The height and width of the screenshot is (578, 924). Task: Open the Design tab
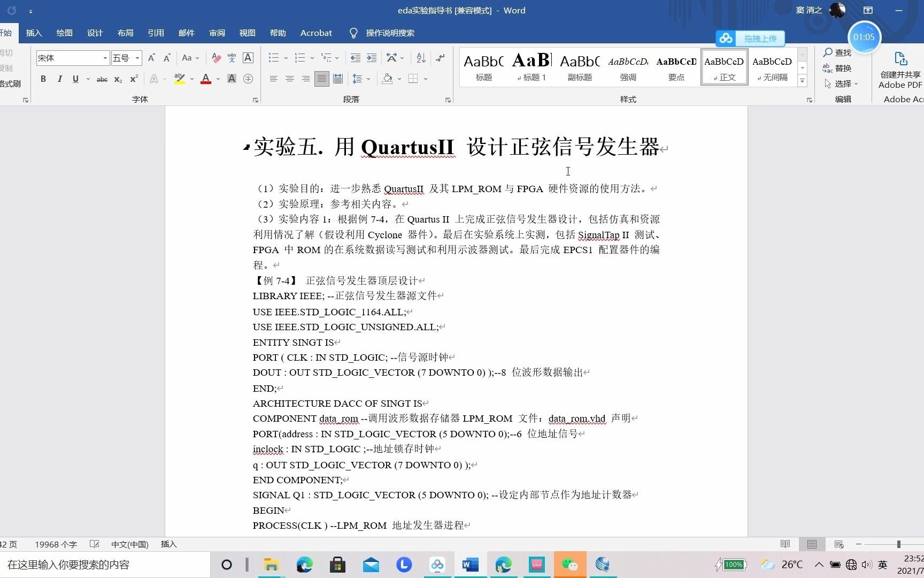95,33
